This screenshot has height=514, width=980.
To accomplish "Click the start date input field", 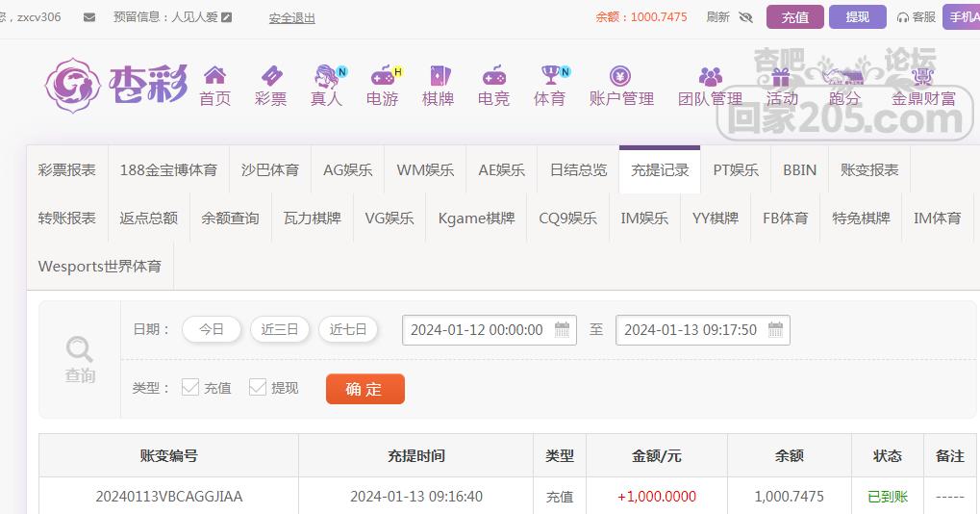I will (x=477, y=329).
